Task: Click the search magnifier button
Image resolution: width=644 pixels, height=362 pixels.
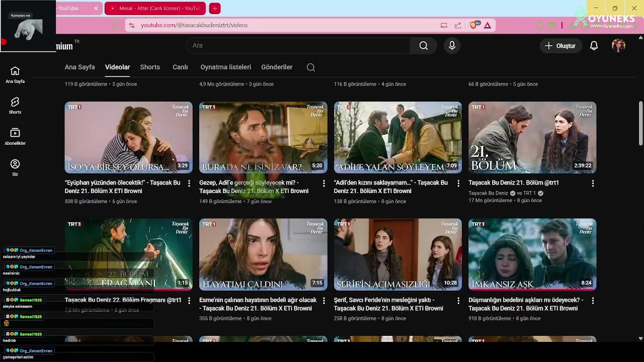Action: (424, 46)
